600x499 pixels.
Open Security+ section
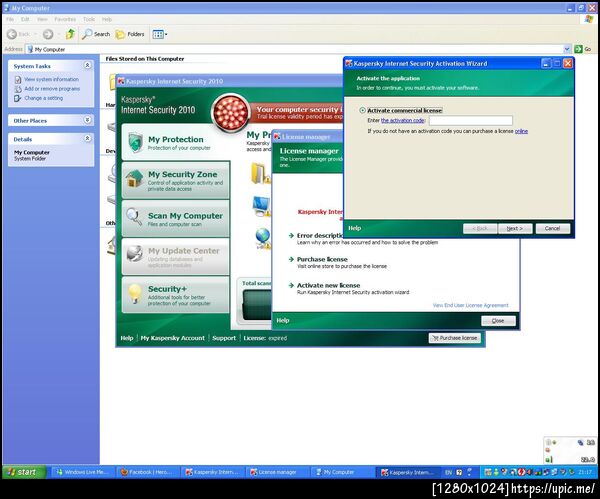tap(176, 295)
